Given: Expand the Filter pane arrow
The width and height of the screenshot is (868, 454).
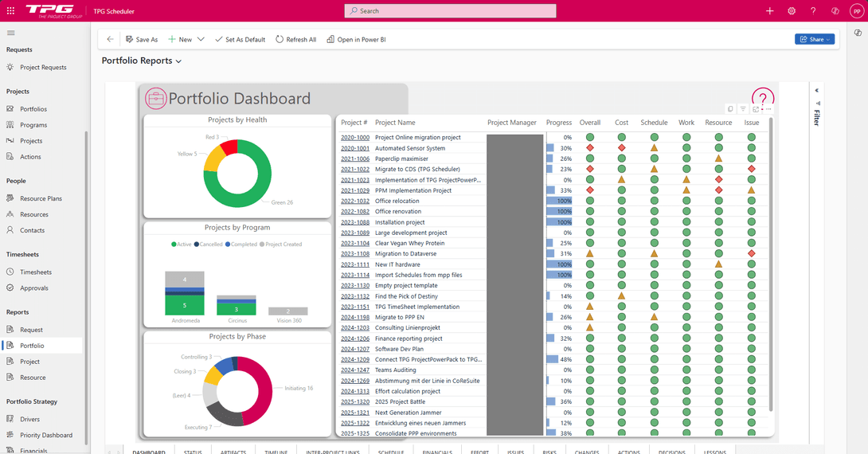Looking at the screenshot, I should [x=816, y=90].
